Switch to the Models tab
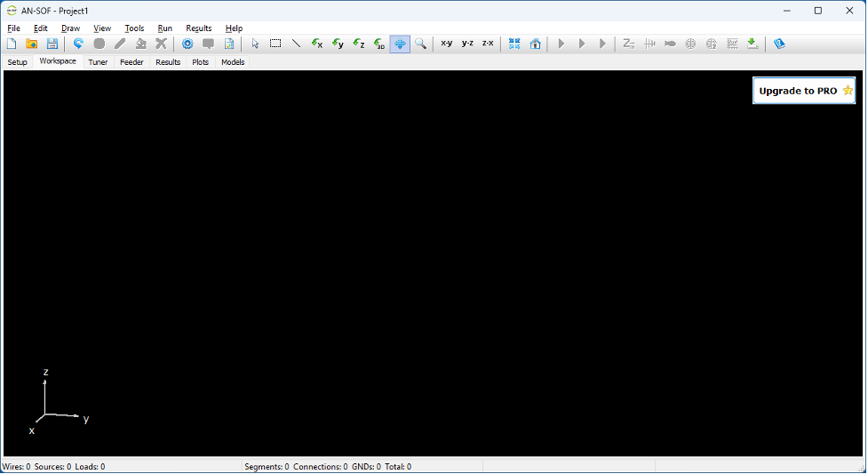 [x=233, y=62]
